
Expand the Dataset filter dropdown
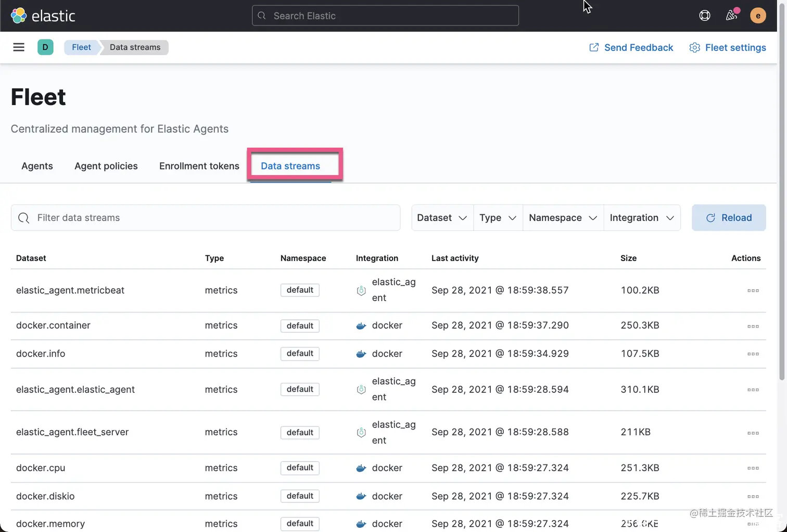pyautogui.click(x=442, y=218)
